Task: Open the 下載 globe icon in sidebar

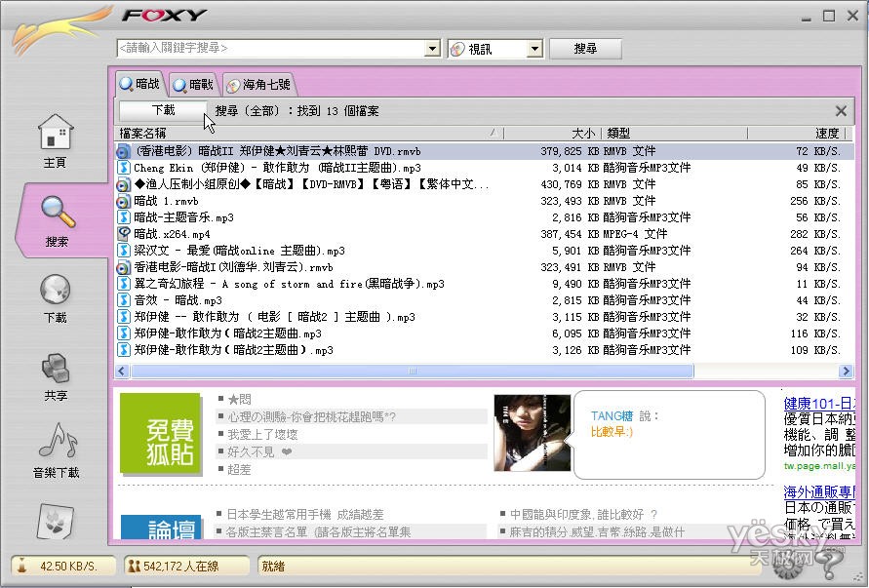Action: 56,290
